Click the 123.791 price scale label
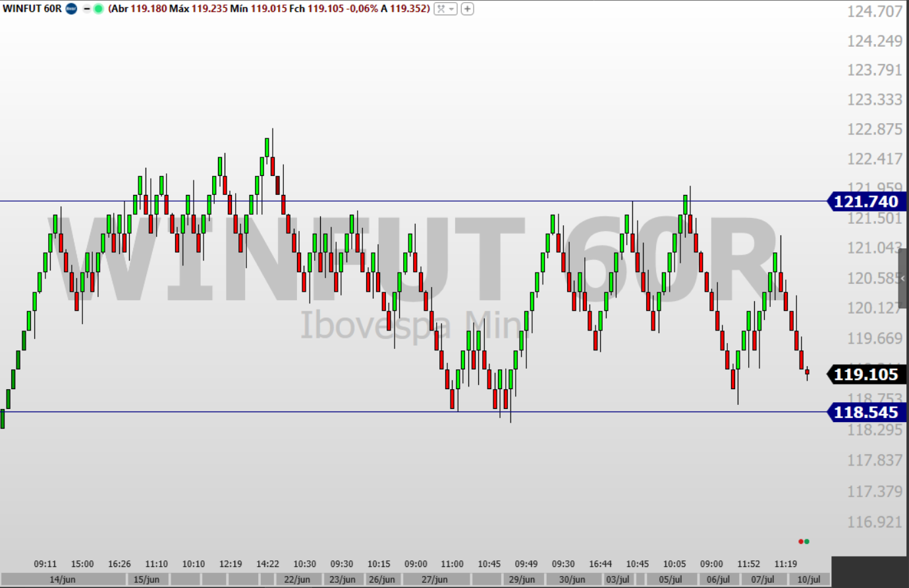 [875, 70]
